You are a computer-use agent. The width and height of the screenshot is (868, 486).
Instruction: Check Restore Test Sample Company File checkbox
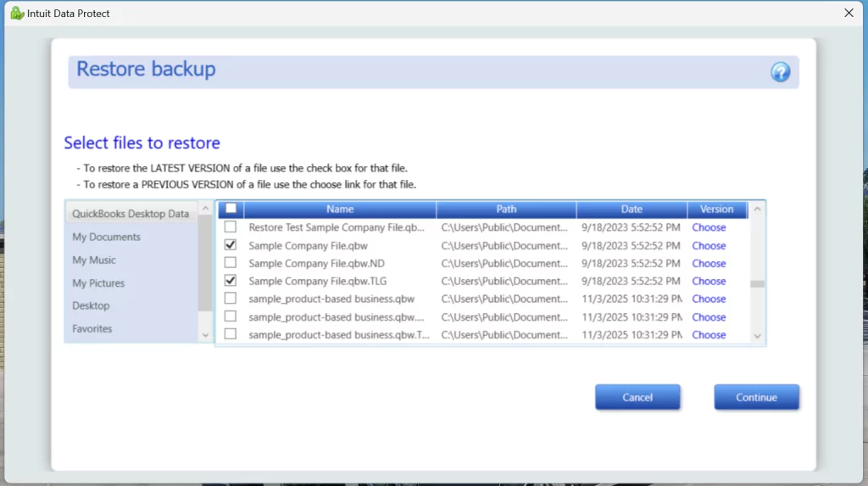(x=231, y=226)
